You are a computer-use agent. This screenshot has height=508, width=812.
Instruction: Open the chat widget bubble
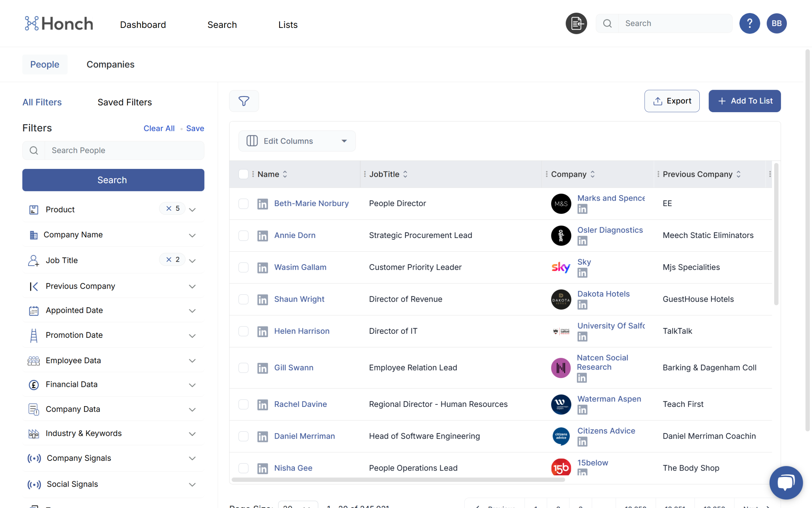tap(785, 482)
